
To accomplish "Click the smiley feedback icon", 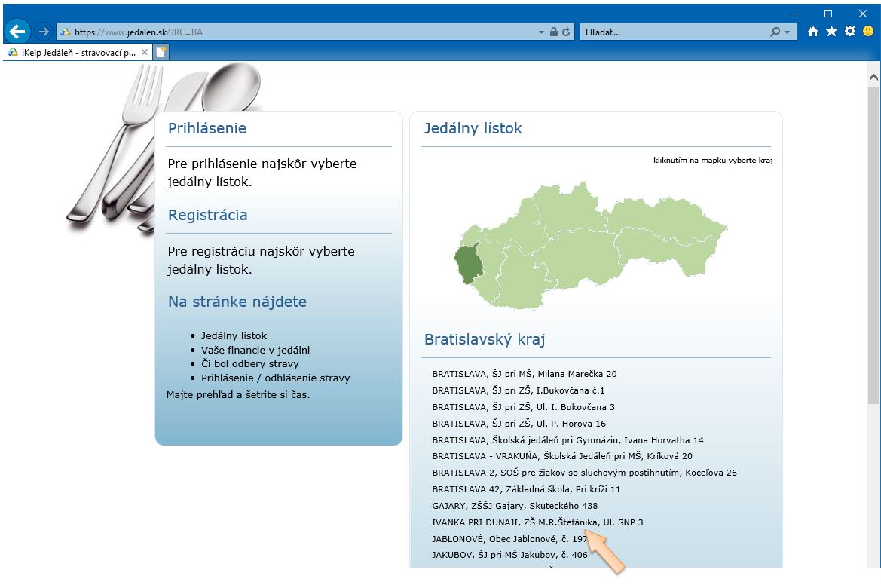I will [x=868, y=32].
